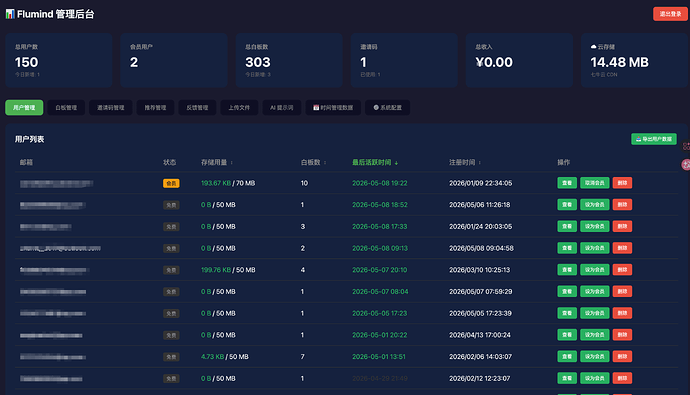Open the 白板管理 tab
The width and height of the screenshot is (690, 395).
66,108
